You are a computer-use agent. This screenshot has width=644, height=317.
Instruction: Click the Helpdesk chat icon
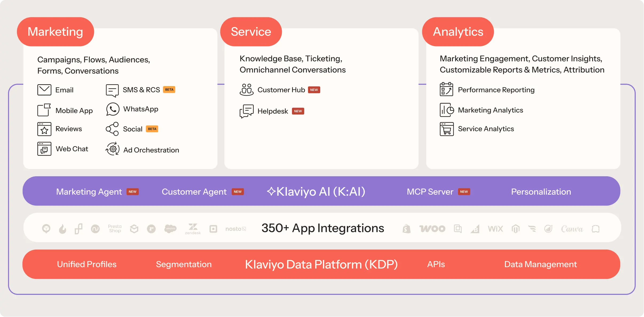[x=246, y=111]
